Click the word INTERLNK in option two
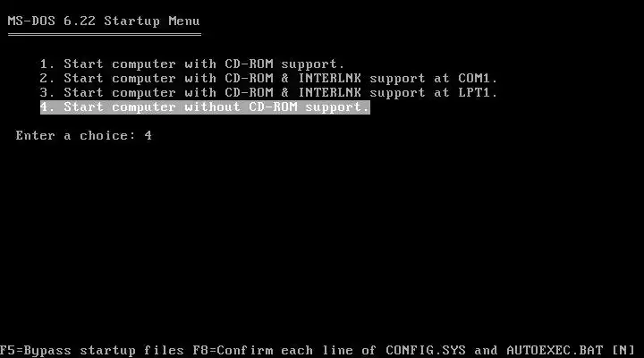 click(330, 79)
